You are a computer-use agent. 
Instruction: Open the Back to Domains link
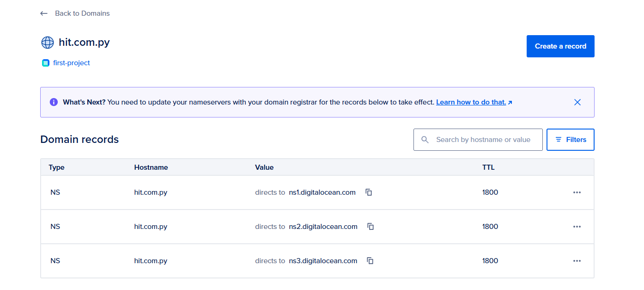point(82,13)
